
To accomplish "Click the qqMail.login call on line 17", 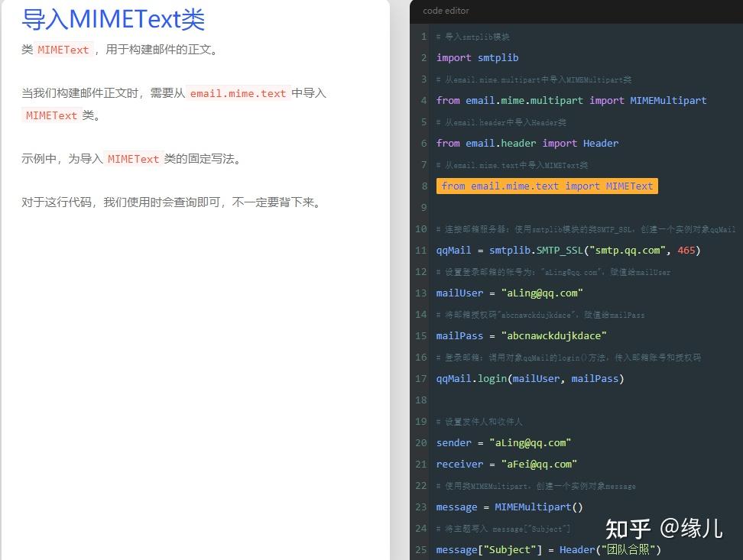I will (x=529, y=378).
